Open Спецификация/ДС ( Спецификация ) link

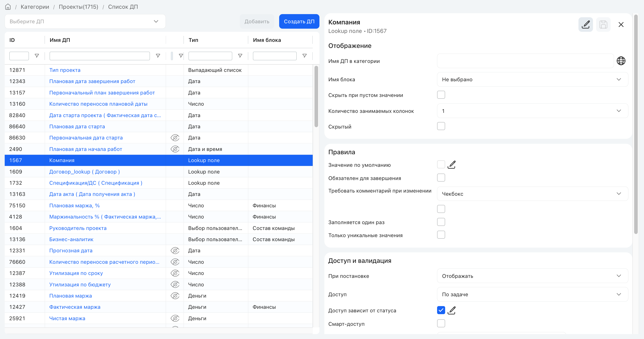coord(96,183)
